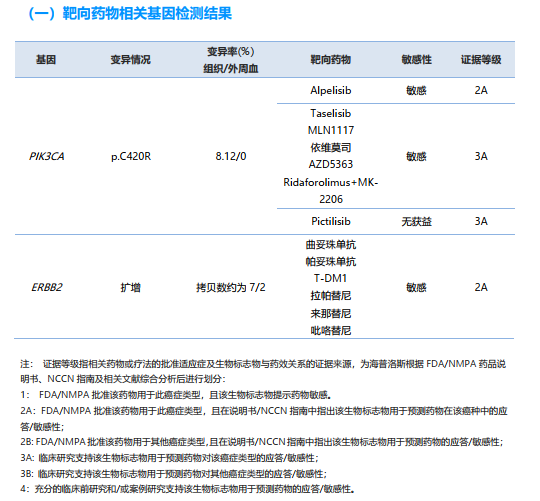The width and height of the screenshot is (540, 501).
Task: Click the drug name AZD5363
Action: point(331,164)
